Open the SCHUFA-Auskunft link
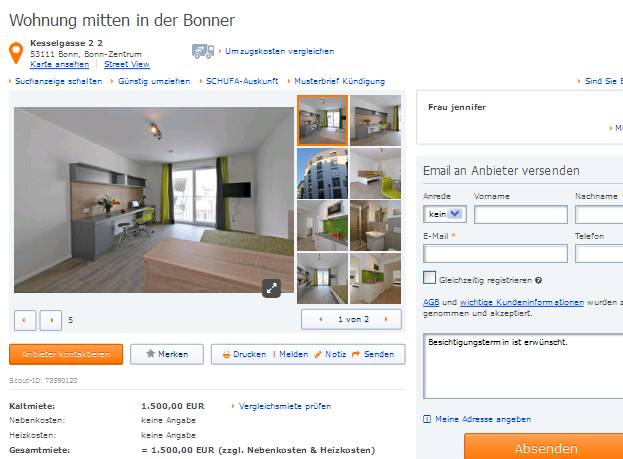Screen dimensions: 623x459 click(242, 81)
